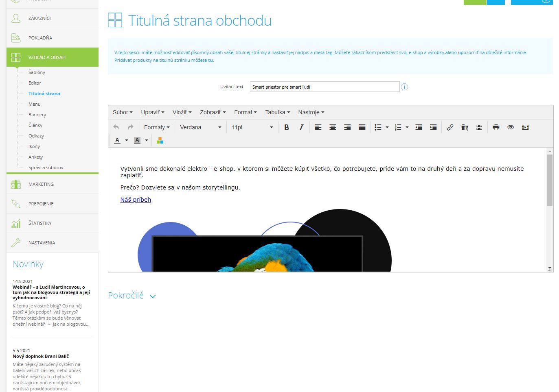Print the editor content
Screen dimensions: 559x392
(496, 127)
